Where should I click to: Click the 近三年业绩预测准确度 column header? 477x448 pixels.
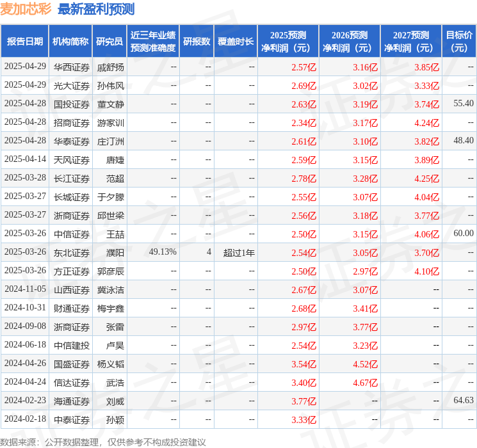tap(153, 41)
